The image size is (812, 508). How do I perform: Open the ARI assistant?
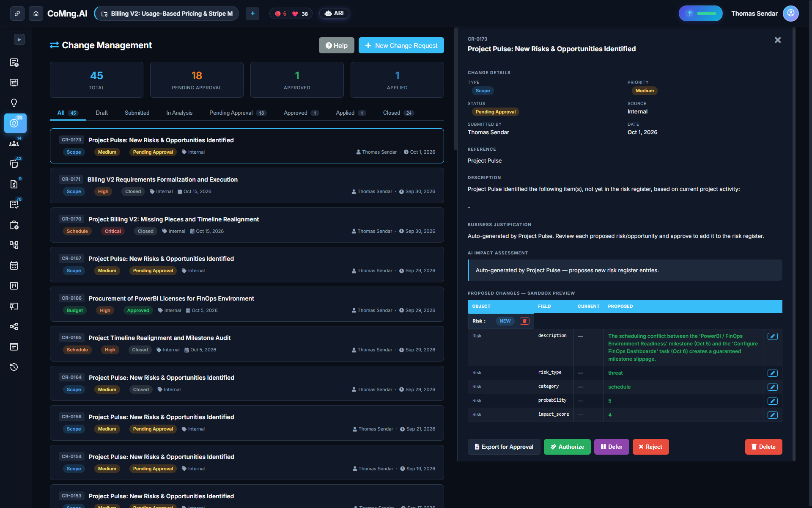click(x=334, y=14)
